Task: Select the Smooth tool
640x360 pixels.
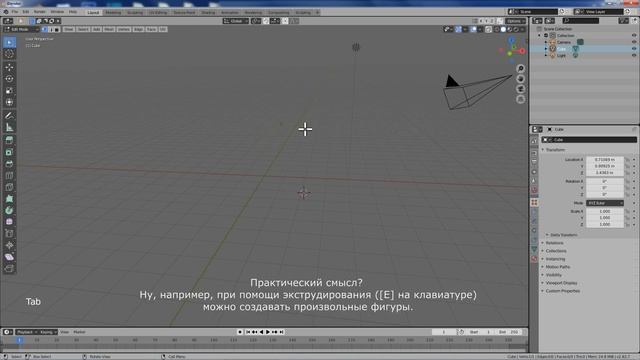Action: tap(9, 222)
